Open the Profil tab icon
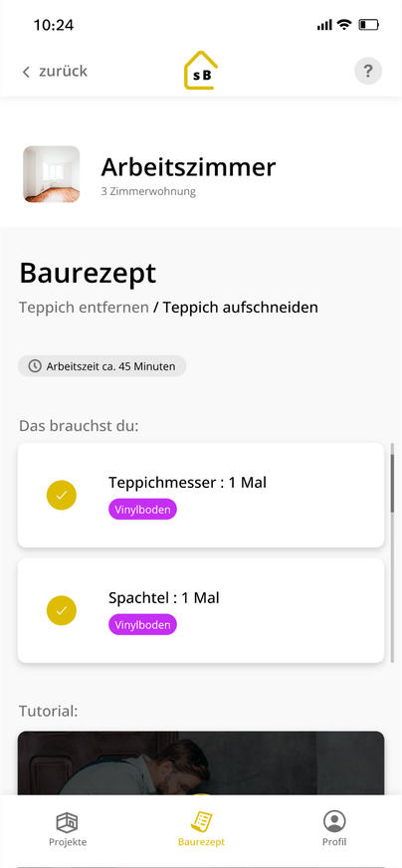This screenshot has width=402, height=868. (x=334, y=821)
